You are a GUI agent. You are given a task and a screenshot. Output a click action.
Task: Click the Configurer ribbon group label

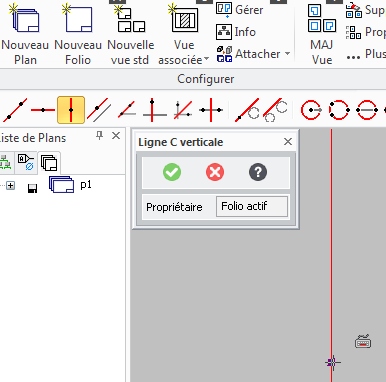tap(205, 79)
